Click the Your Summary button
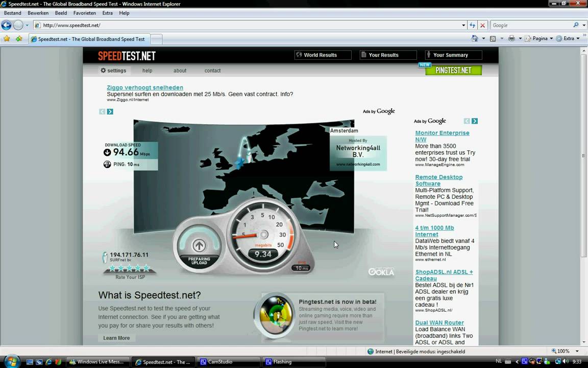This screenshot has height=368, width=588. point(453,55)
